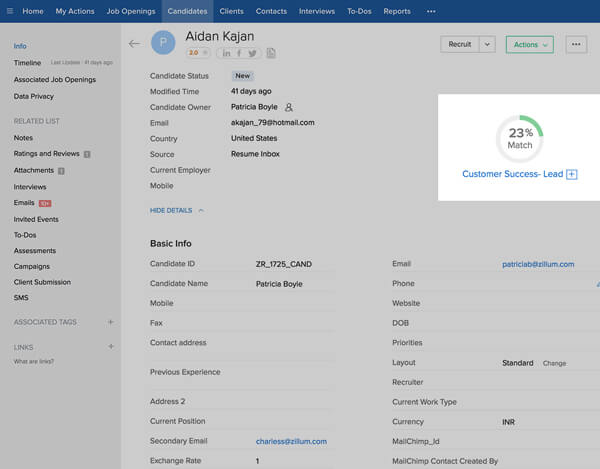Open the Actions dropdown
Image resolution: width=600 pixels, height=469 pixels.
[529, 44]
